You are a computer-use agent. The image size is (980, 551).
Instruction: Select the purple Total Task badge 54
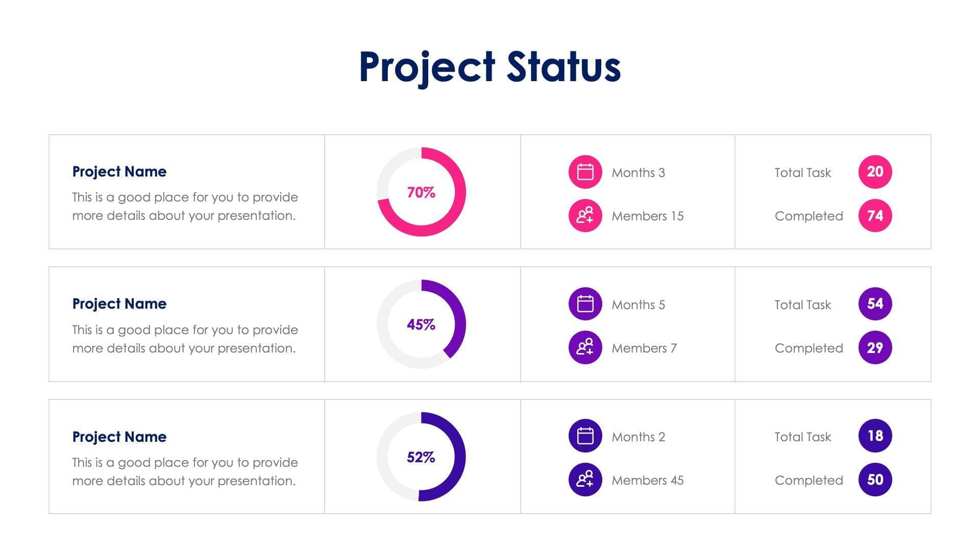[x=875, y=304]
